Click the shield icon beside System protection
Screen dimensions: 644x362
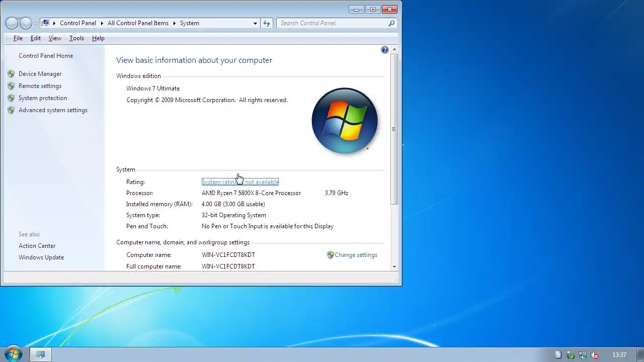click(11, 98)
